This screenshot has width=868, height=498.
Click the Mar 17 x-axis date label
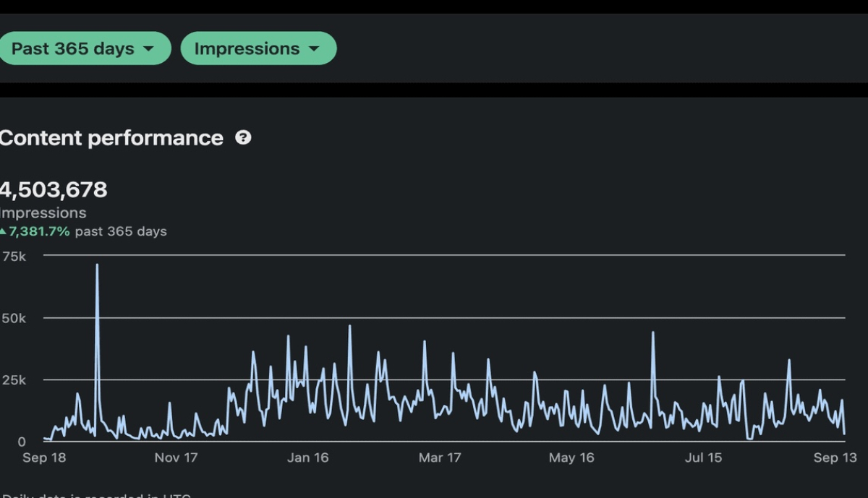440,458
